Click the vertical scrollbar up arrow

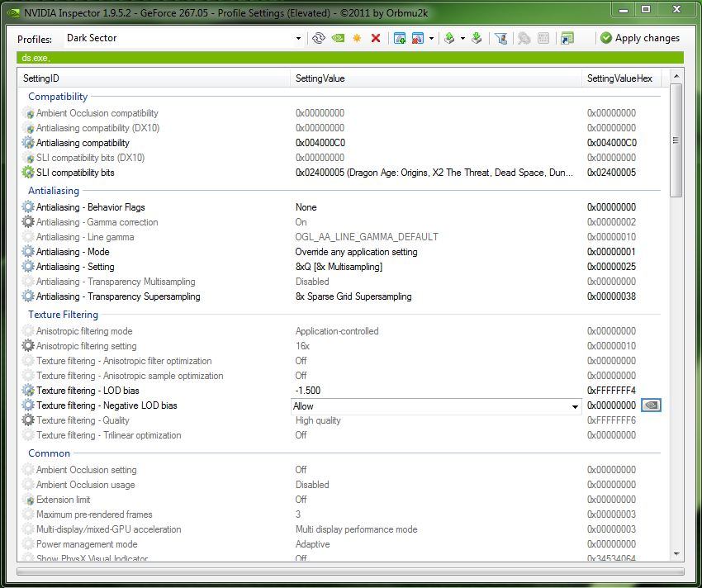click(x=676, y=76)
